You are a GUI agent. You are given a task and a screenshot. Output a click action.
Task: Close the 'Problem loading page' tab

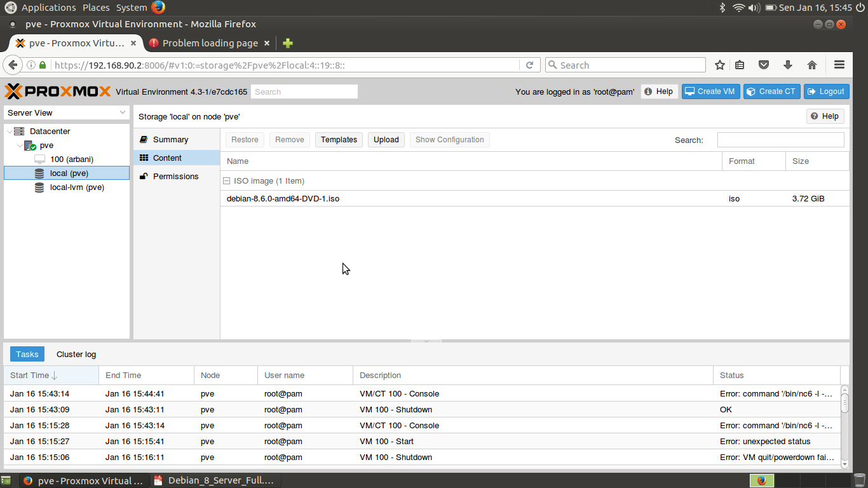point(267,43)
